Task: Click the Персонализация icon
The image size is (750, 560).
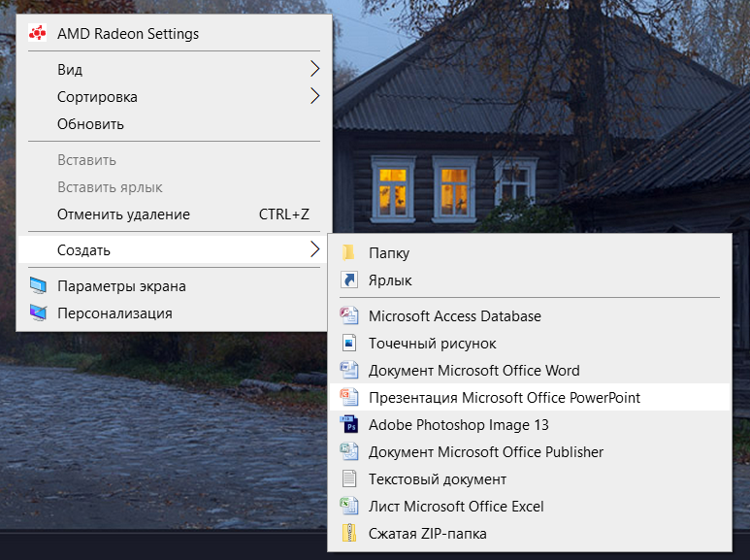Action: (38, 313)
